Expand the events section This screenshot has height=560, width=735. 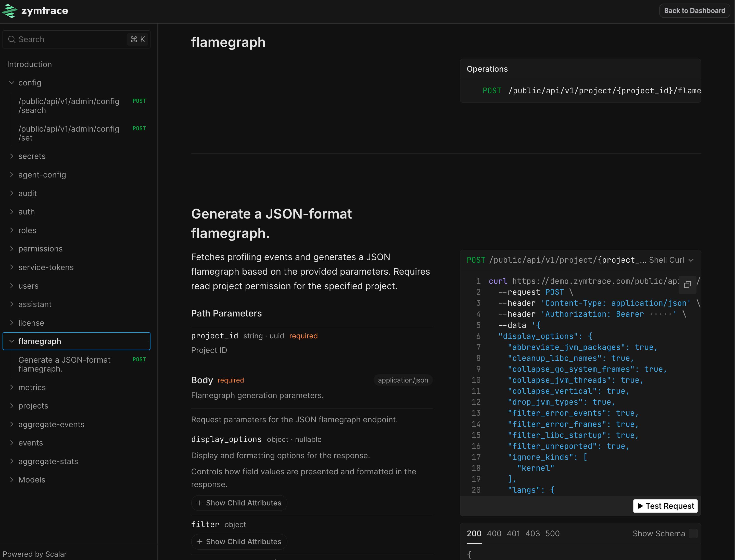tap(12, 443)
